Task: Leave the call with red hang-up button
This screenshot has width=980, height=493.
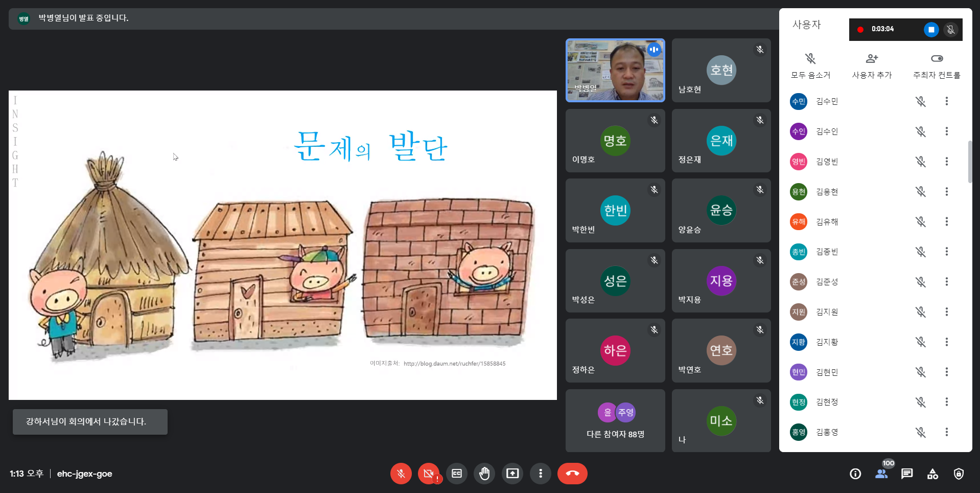Action: pos(572,474)
